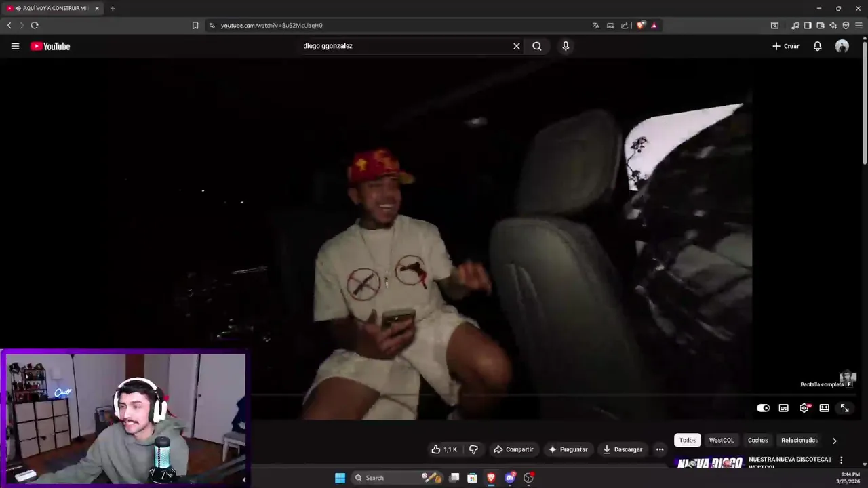Go back in browser history

9,25
